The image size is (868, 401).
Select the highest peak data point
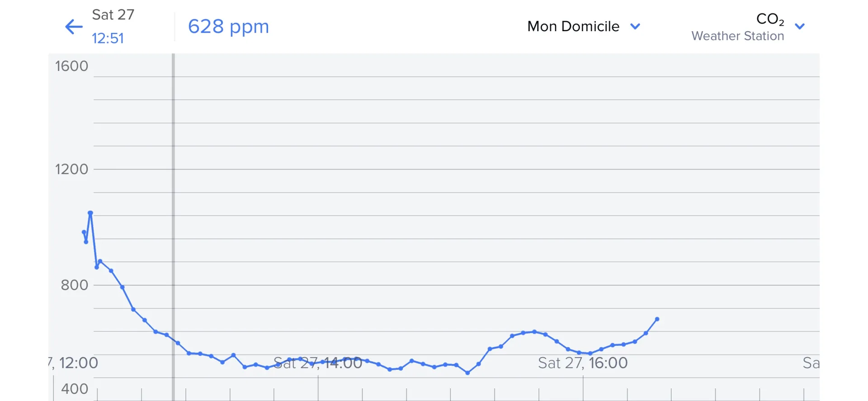[90, 213]
